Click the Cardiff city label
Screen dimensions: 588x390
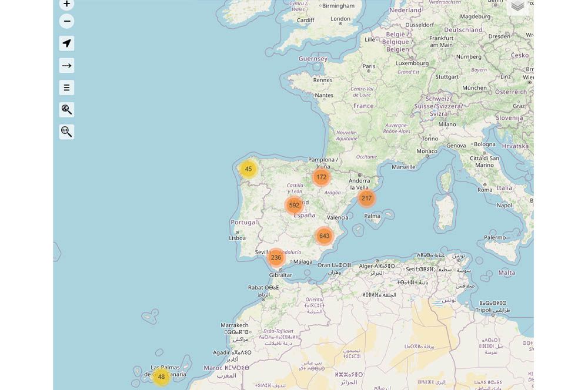(x=305, y=20)
